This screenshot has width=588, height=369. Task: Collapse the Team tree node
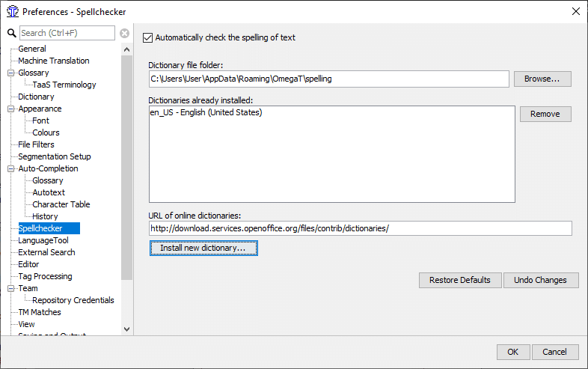[x=11, y=288]
